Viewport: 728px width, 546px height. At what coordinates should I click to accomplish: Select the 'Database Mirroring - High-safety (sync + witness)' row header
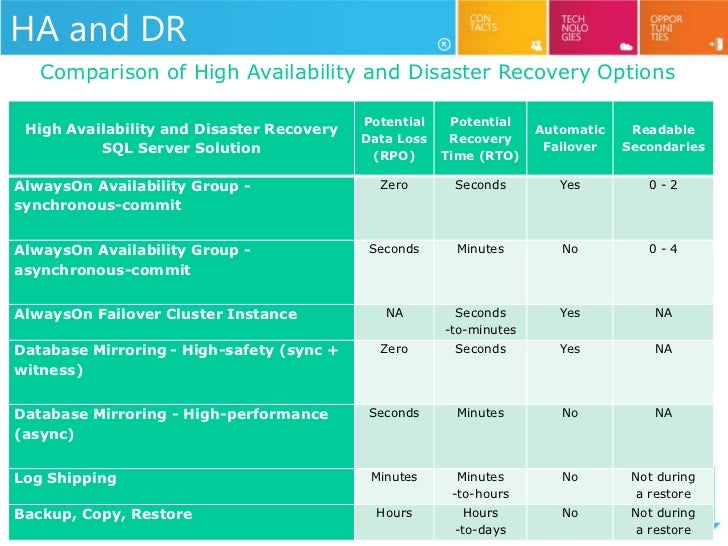click(x=182, y=372)
